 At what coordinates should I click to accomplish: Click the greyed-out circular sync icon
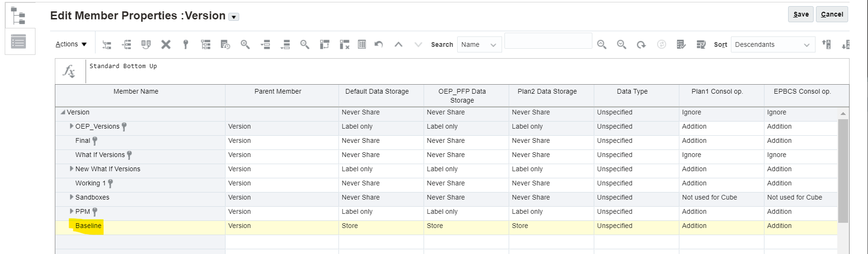[661, 44]
